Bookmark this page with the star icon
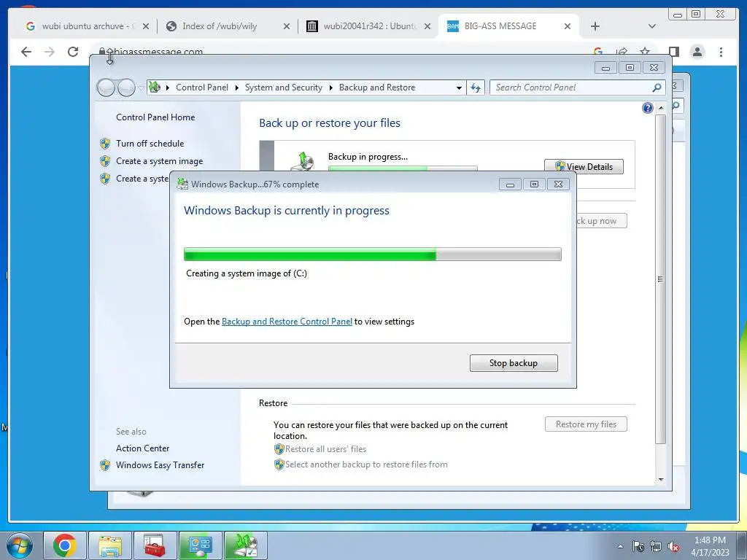Image resolution: width=747 pixels, height=560 pixels. pyautogui.click(x=645, y=52)
